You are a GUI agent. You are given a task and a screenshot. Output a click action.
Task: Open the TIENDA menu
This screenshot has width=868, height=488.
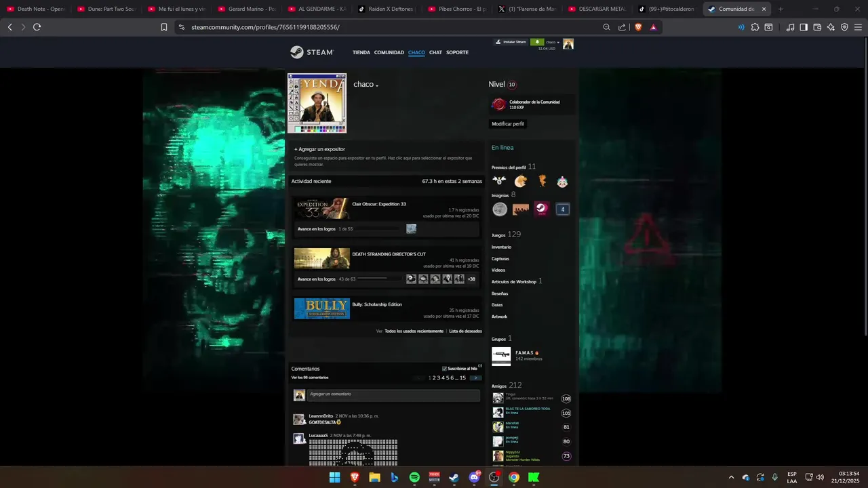[361, 52]
